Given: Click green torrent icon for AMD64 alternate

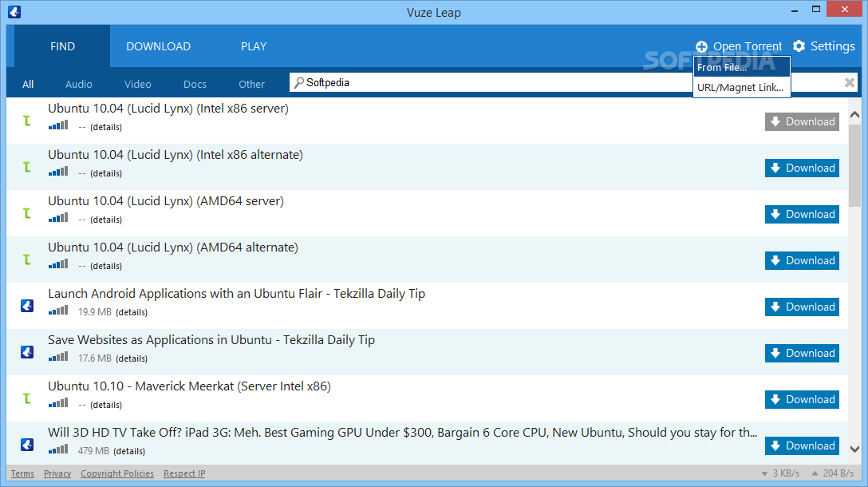Looking at the screenshot, I should tap(26, 259).
